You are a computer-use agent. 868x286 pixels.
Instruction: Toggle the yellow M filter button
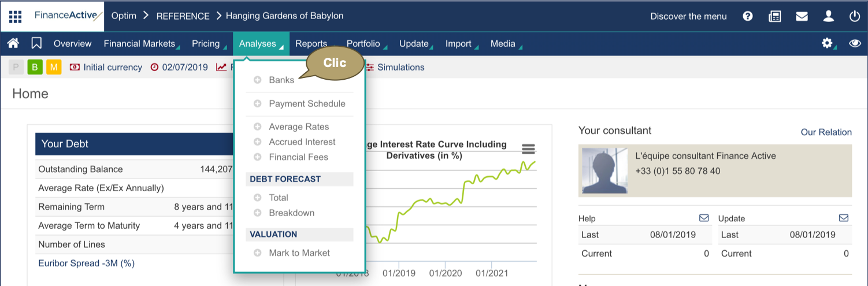[53, 67]
